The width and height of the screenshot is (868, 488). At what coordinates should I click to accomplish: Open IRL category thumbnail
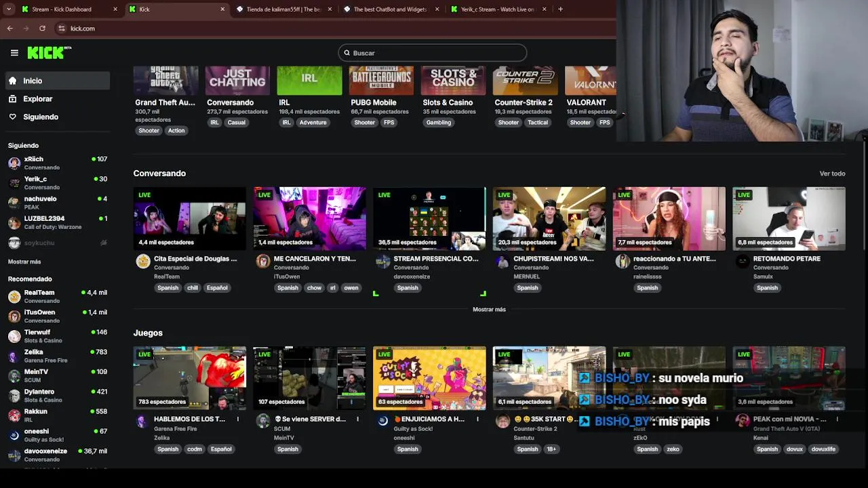click(309, 81)
